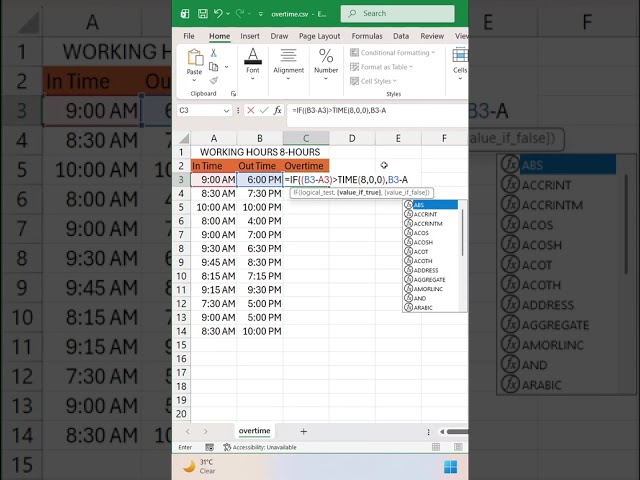
Task: Click the Select All corner triangle
Action: point(184,138)
